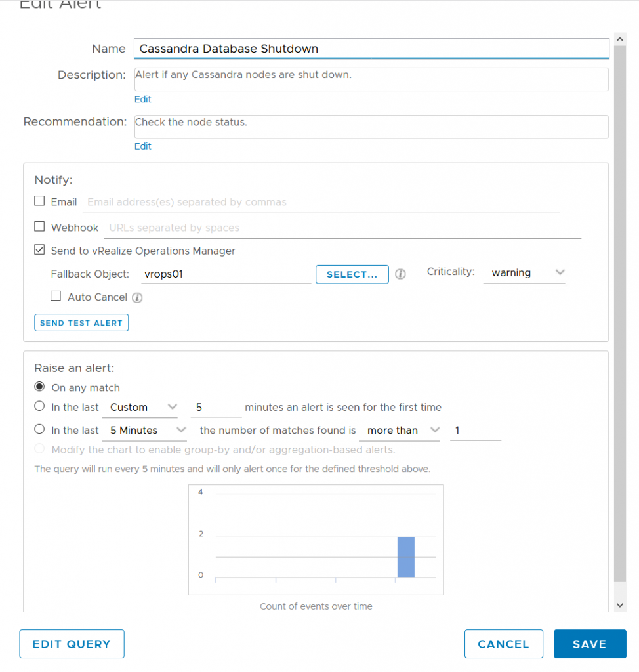The image size is (639, 672).
Task: Click the SEND TEST ALERT button
Action: 81,323
